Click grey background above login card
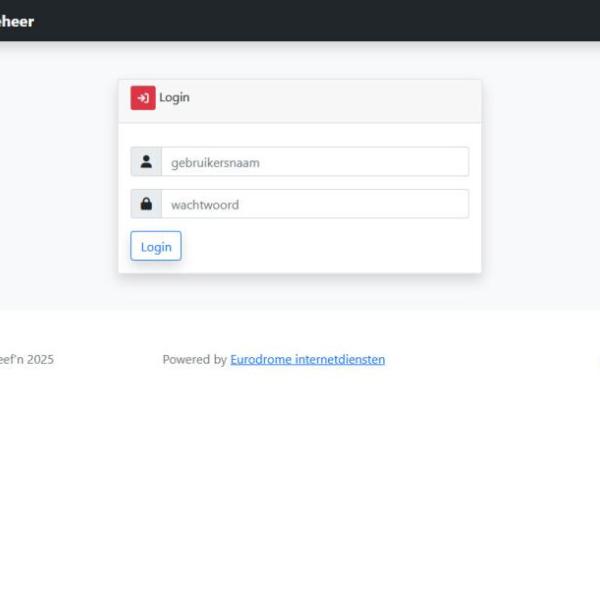The image size is (600, 600). pos(300,60)
